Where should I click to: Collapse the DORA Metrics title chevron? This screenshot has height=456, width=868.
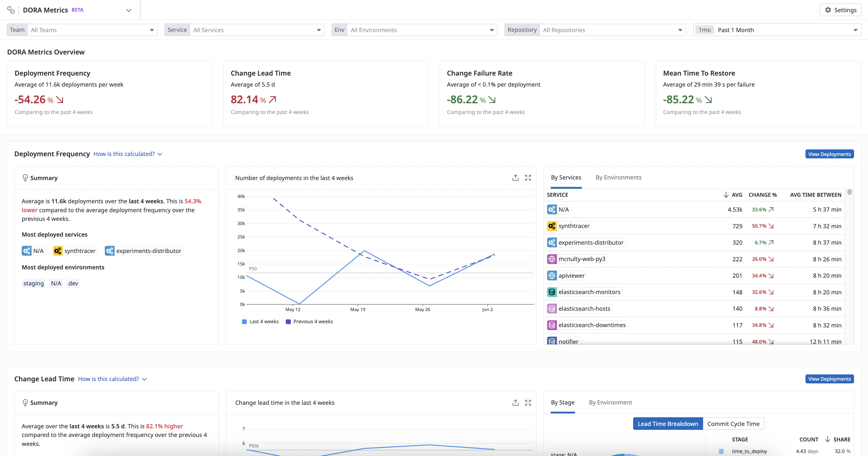128,10
